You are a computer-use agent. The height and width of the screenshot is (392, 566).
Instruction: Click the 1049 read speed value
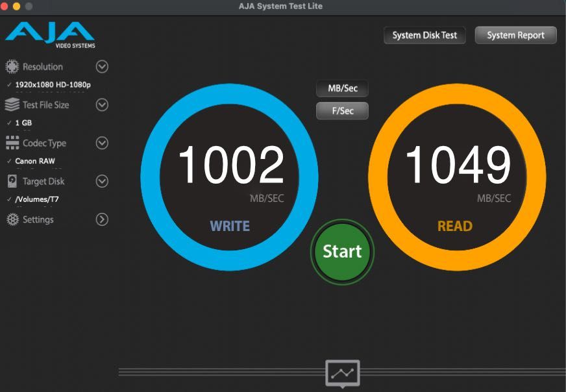(458, 165)
